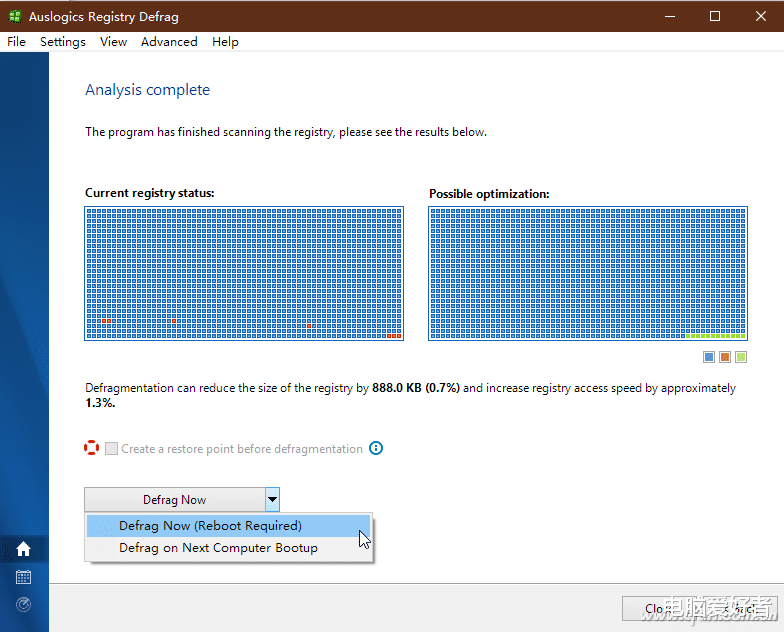Image resolution: width=784 pixels, height=632 pixels.
Task: Click the red lifebuoy restore point icon
Action: 92,448
